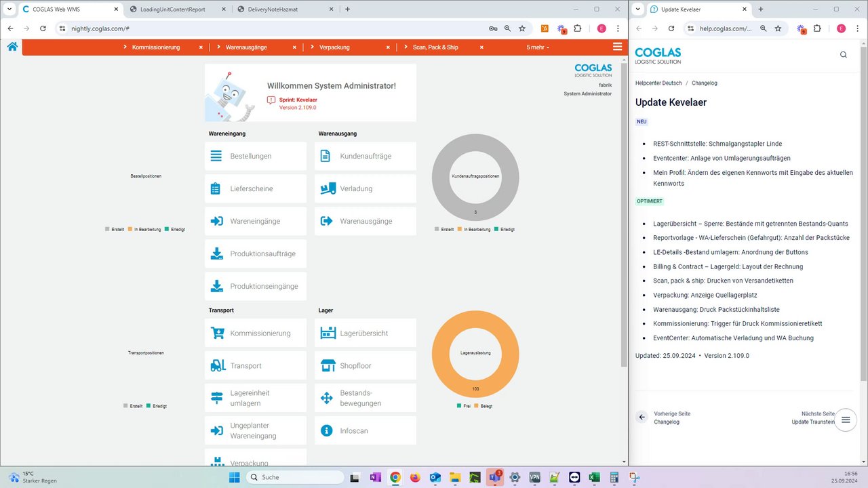Screen dimensions: 868x488
Task: Open the Verladung tile
Action: (x=366, y=188)
